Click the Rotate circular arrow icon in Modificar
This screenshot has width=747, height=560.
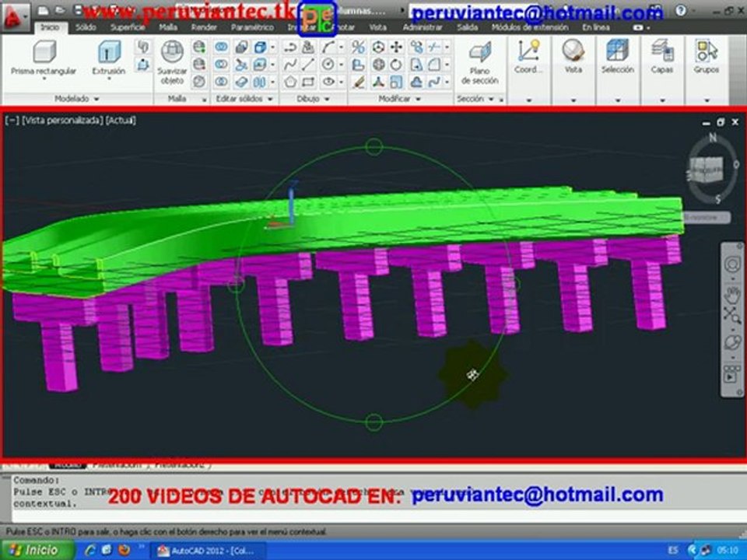[396, 65]
